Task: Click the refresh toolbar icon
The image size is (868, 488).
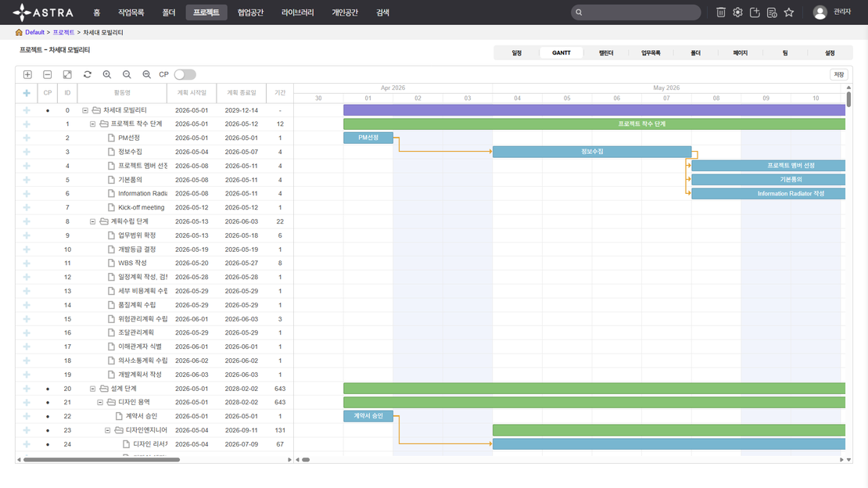Action: (88, 74)
